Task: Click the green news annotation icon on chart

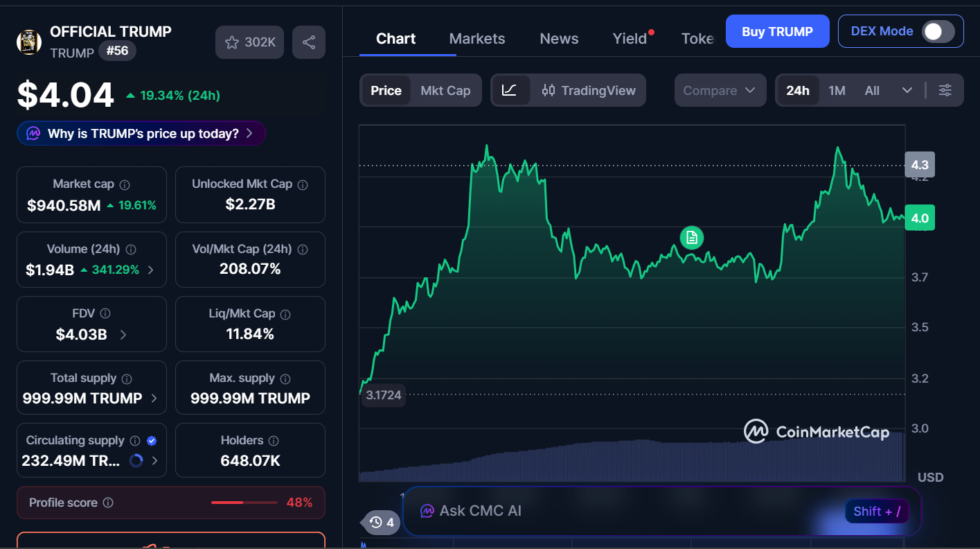Action: pos(691,238)
